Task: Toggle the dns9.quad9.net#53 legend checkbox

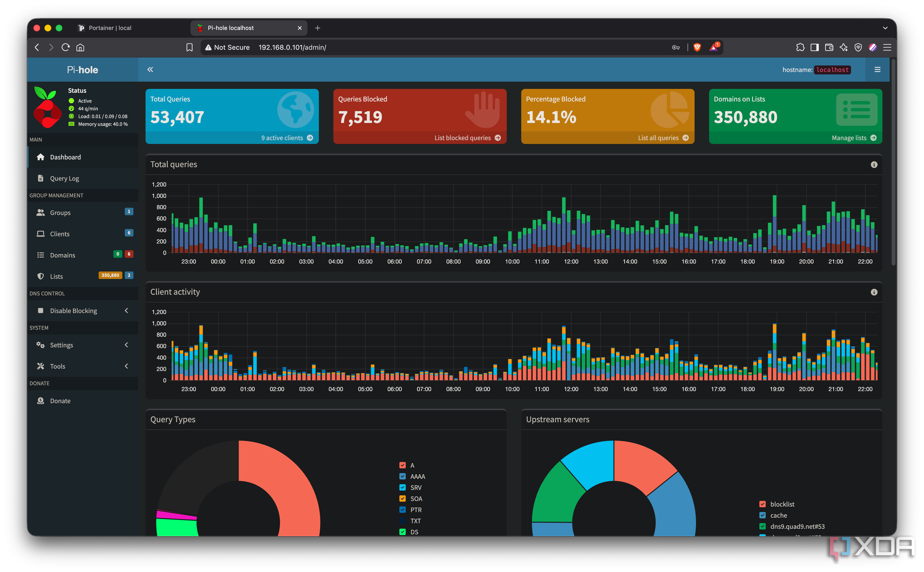Action: click(x=762, y=526)
